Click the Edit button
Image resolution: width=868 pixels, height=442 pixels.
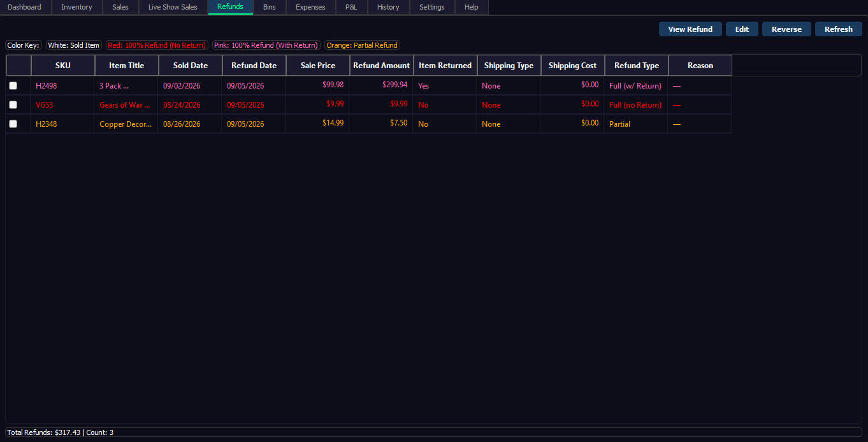tap(742, 29)
